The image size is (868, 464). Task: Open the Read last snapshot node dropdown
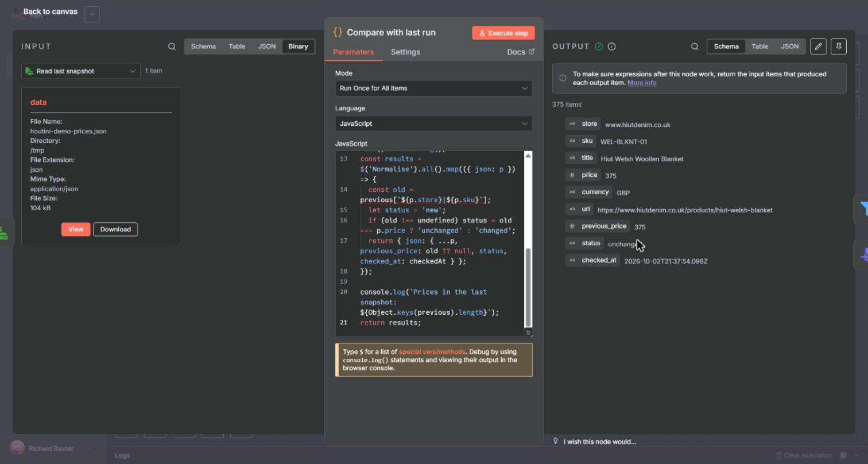(81, 71)
